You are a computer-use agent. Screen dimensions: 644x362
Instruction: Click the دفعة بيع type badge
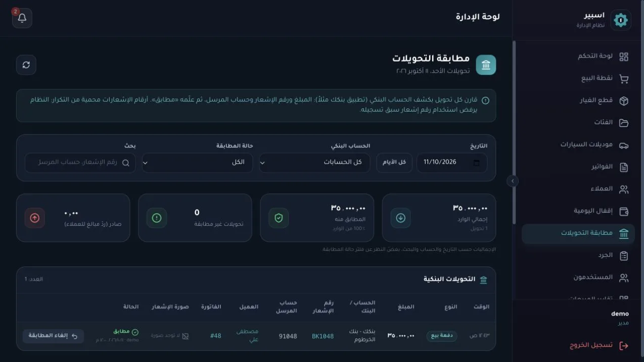point(441,336)
